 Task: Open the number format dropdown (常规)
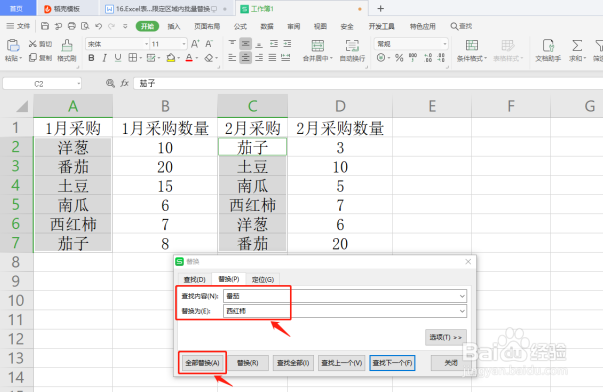pos(445,44)
